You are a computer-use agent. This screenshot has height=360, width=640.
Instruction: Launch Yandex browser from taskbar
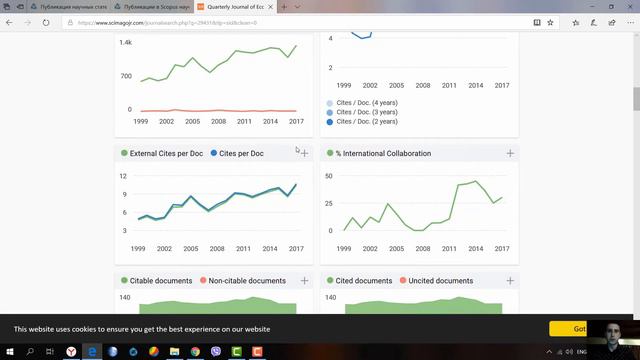[71, 351]
